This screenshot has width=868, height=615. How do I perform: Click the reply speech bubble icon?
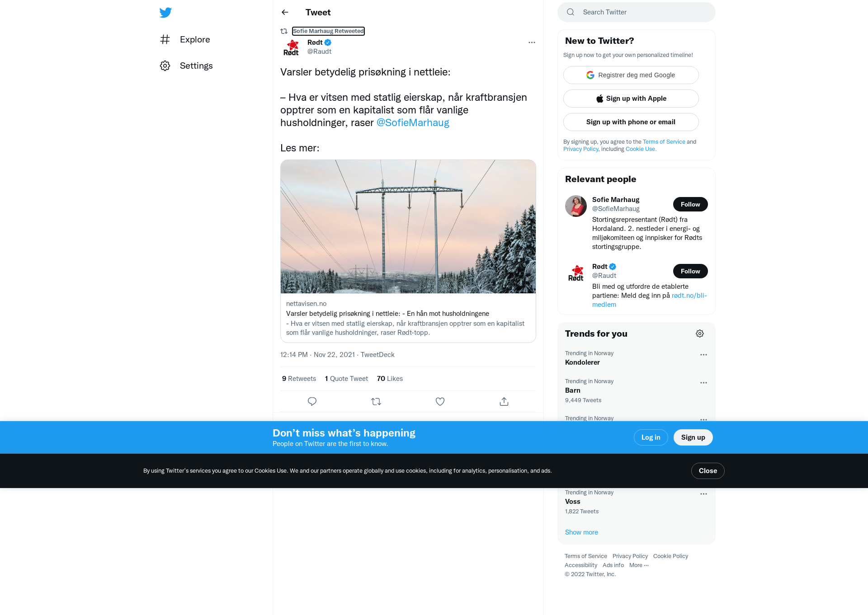click(312, 401)
